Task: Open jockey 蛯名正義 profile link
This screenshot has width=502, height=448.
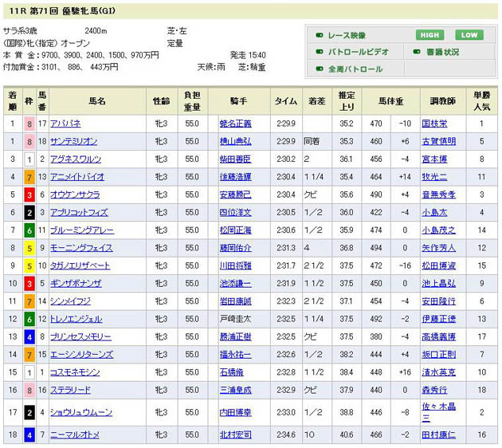Action: coord(234,124)
